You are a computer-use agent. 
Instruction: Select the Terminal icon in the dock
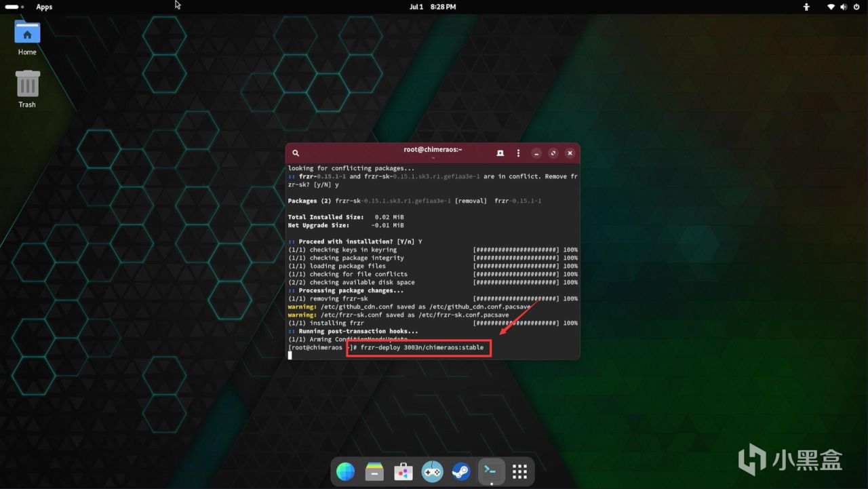tap(491, 471)
